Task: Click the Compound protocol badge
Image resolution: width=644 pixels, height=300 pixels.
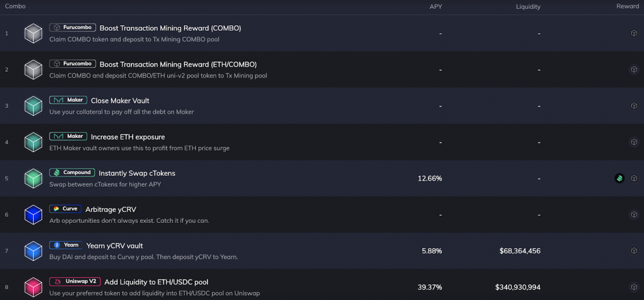Action: coord(72,173)
